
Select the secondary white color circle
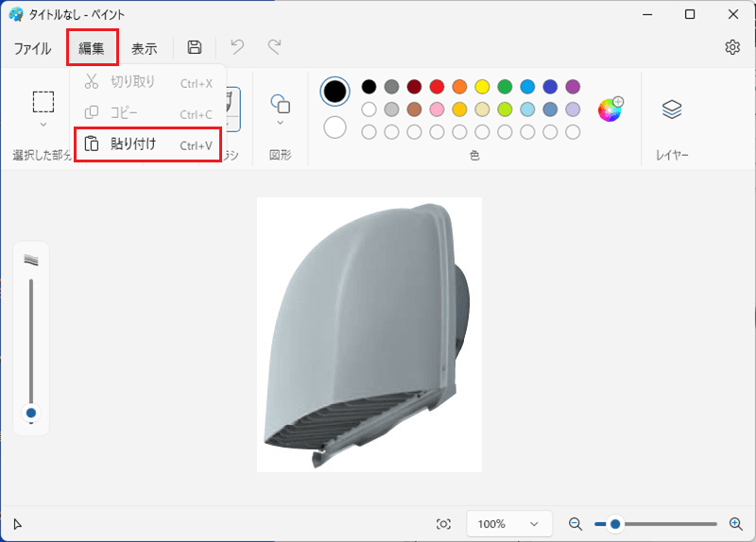click(335, 127)
